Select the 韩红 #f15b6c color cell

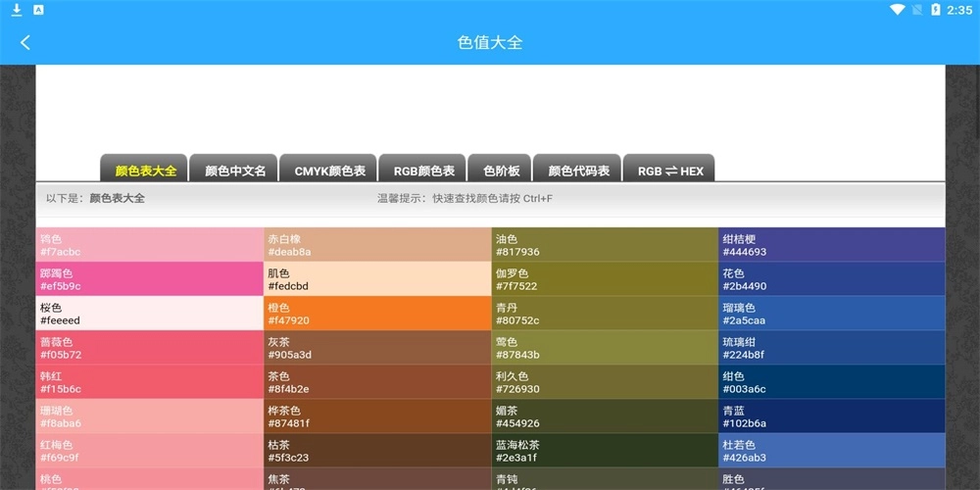tap(150, 382)
